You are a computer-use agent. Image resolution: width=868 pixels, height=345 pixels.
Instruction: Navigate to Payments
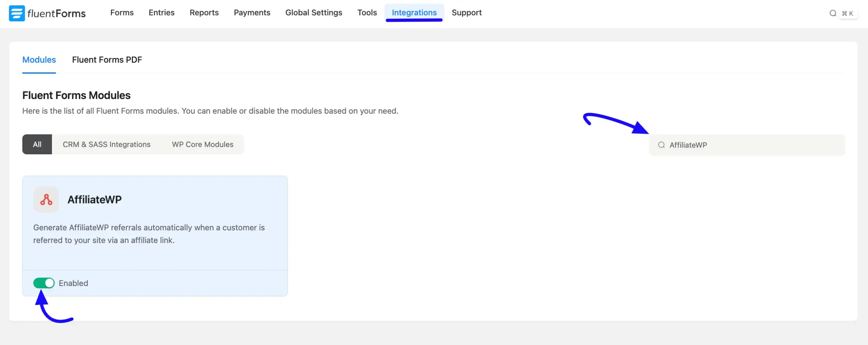(252, 13)
